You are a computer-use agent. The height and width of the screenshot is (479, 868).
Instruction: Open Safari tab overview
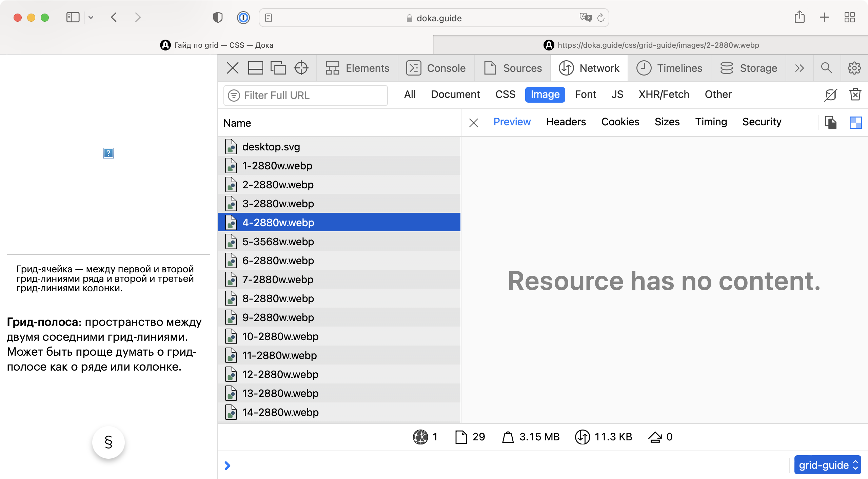[850, 17]
